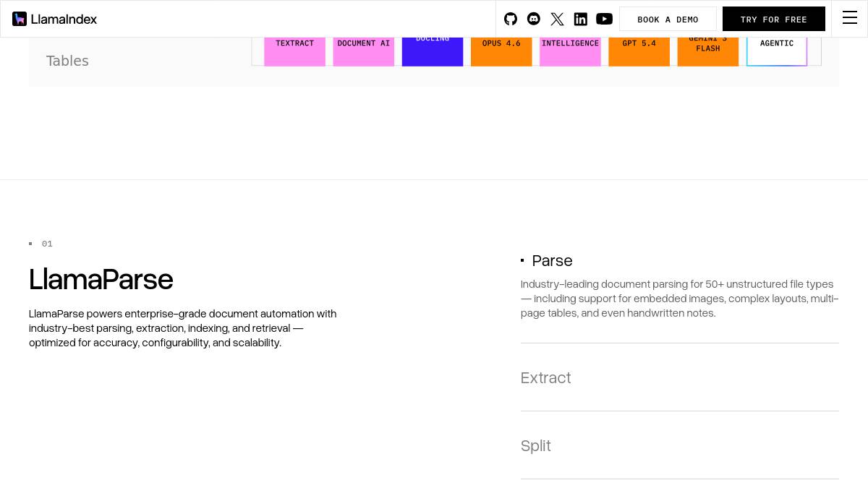Select the Parse section heading
Image resolution: width=868 pixels, height=488 pixels.
click(x=552, y=261)
